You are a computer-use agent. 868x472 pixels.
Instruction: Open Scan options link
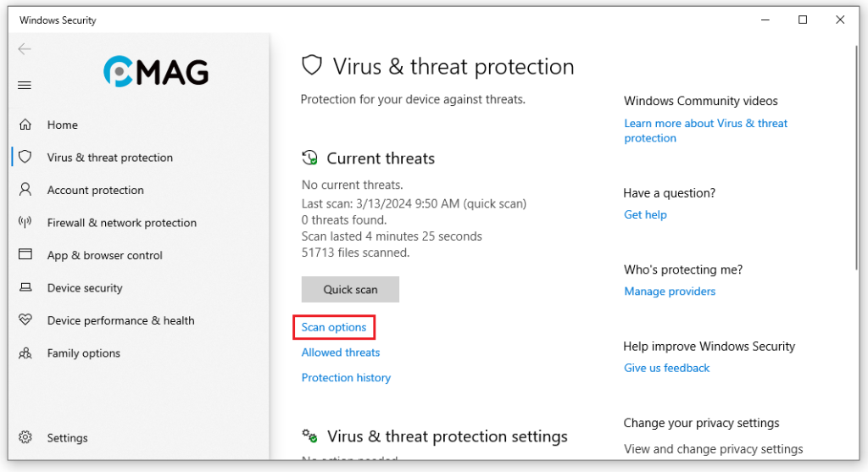334,327
